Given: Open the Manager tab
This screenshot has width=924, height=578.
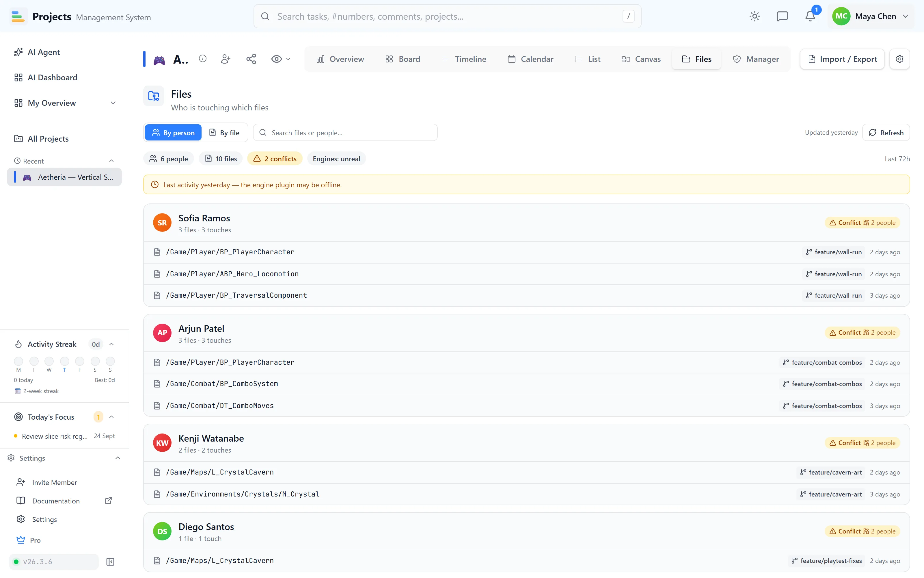Looking at the screenshot, I should pos(756,59).
